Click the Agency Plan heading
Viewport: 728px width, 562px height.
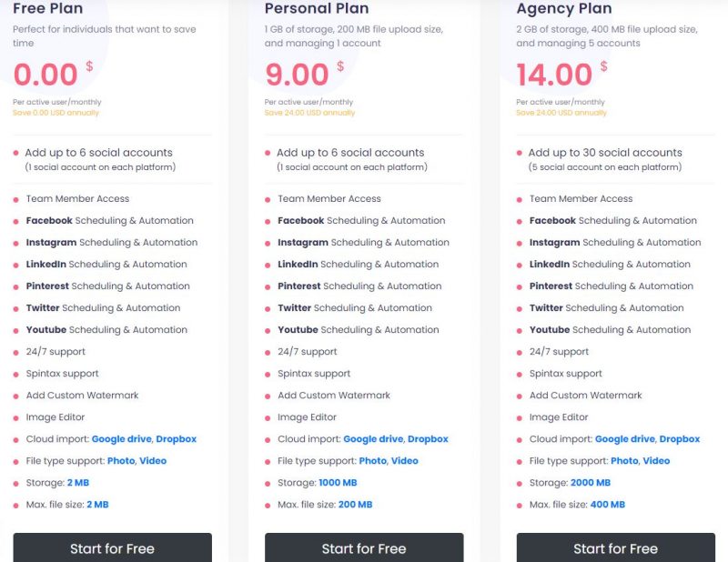[x=564, y=8]
